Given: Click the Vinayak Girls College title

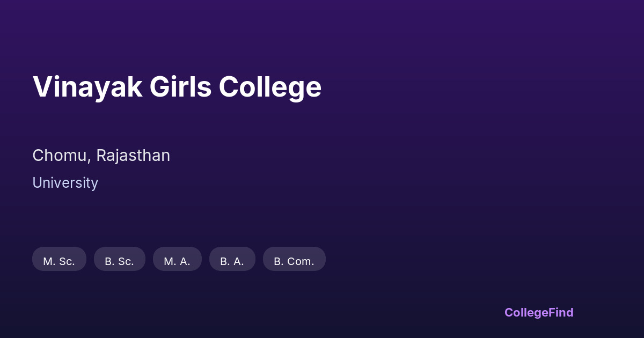Looking at the screenshot, I should click(x=177, y=87).
